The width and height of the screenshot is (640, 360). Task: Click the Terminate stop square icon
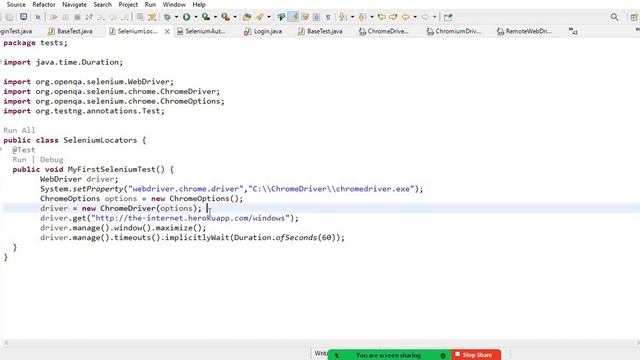(77, 17)
